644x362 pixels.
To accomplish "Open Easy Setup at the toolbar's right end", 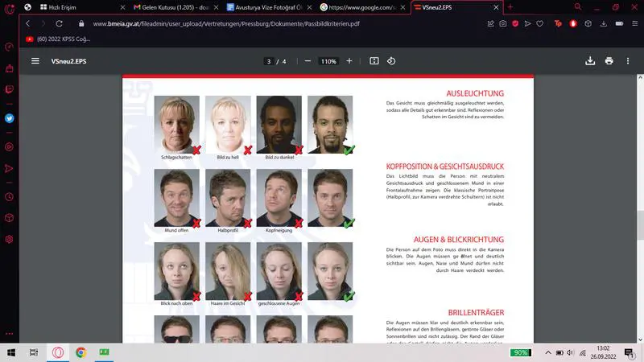I will click(x=634, y=24).
